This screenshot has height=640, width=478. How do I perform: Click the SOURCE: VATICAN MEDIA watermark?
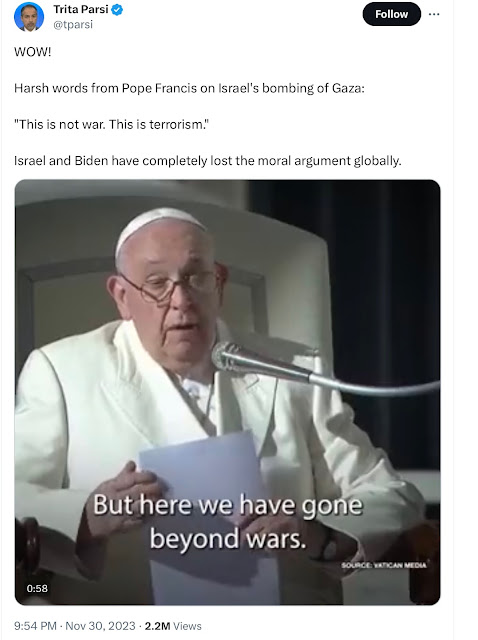pyautogui.click(x=384, y=565)
